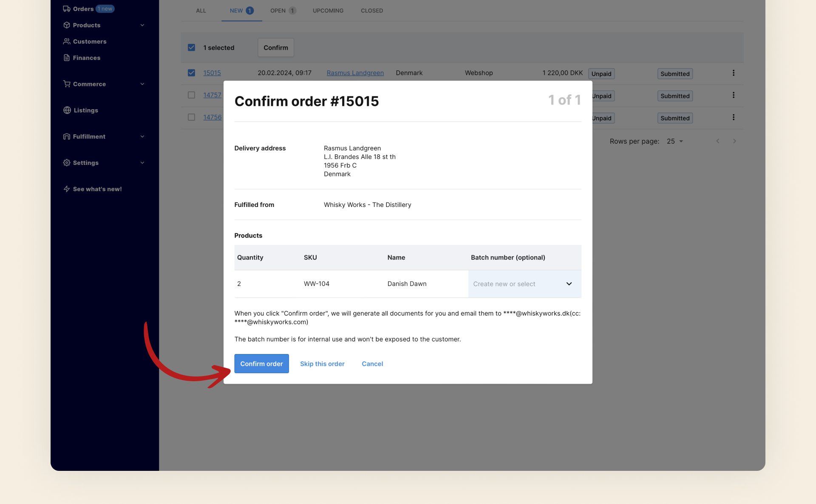
Task: Open the Rows per page dropdown
Action: coord(674,141)
